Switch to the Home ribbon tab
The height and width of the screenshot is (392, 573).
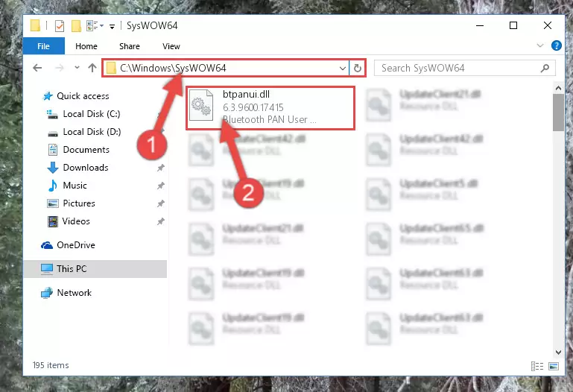[86, 46]
